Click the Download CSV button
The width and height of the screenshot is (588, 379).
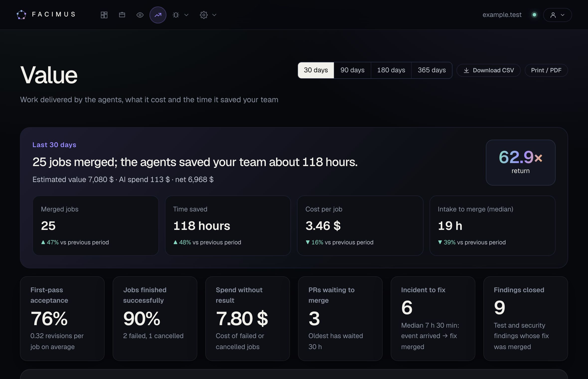click(488, 70)
